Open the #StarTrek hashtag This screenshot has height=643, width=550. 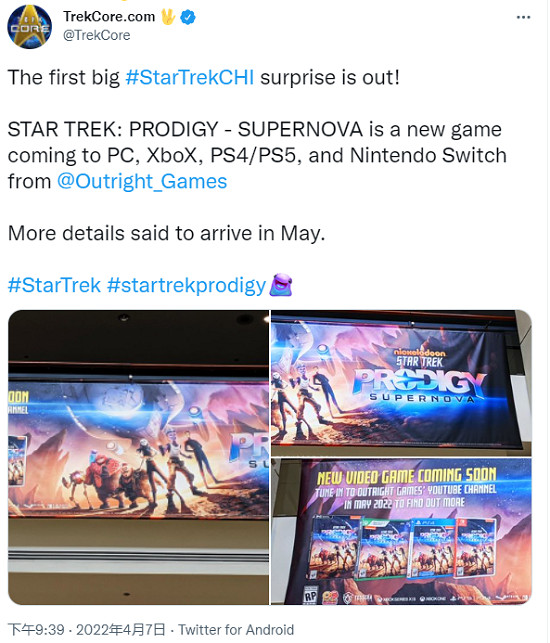click(54, 285)
